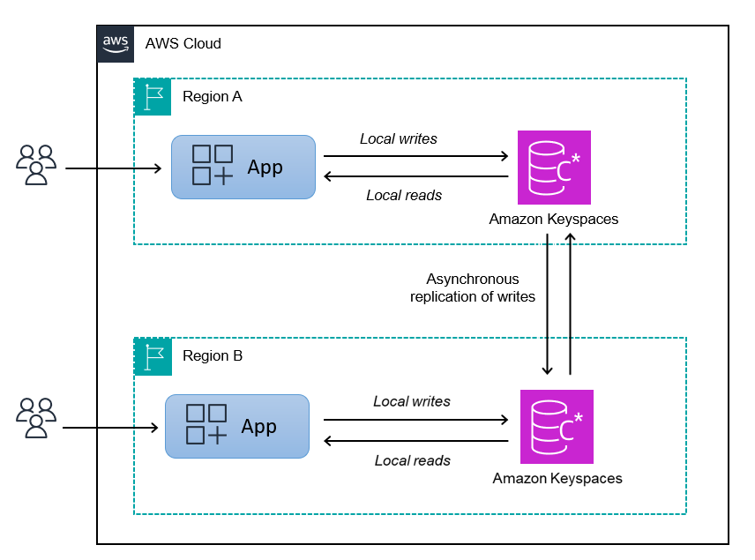Open the App service icon in Region A
The height and width of the screenshot is (560, 755).
pyautogui.click(x=243, y=167)
